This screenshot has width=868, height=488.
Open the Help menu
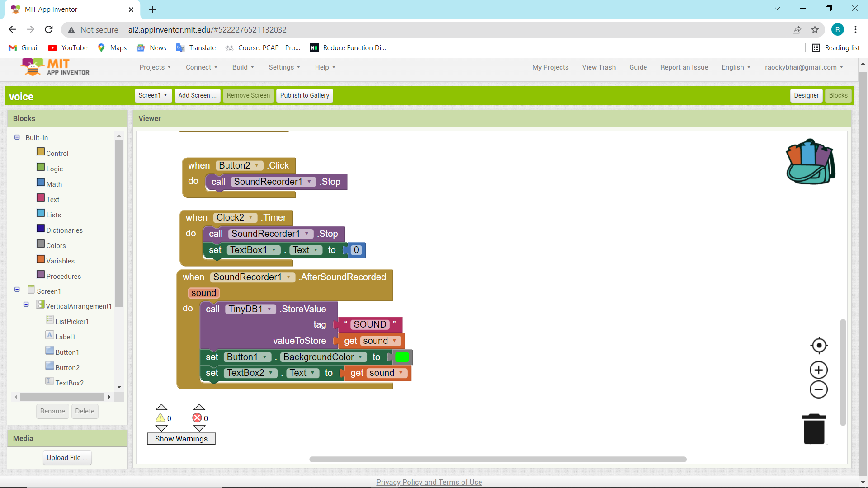point(325,67)
